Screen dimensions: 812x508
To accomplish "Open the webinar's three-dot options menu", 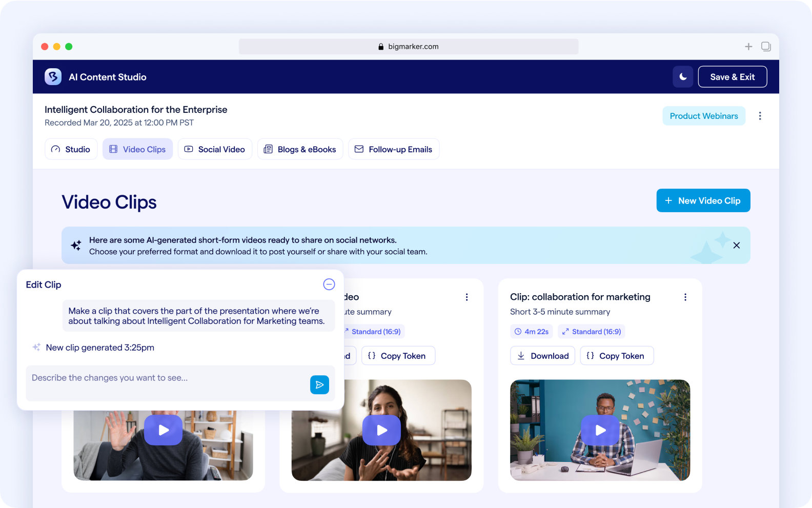I will 760,116.
